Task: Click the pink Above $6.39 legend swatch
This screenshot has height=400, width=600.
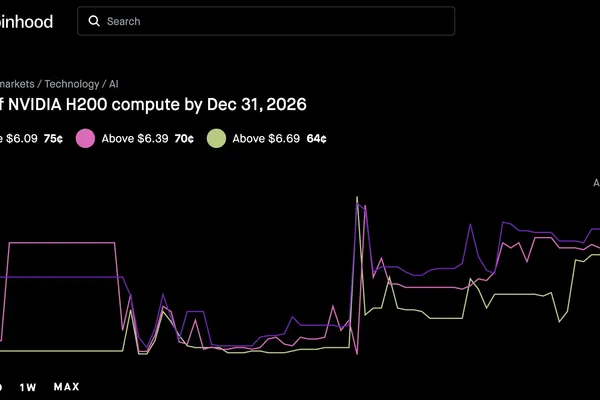Action: (85, 138)
